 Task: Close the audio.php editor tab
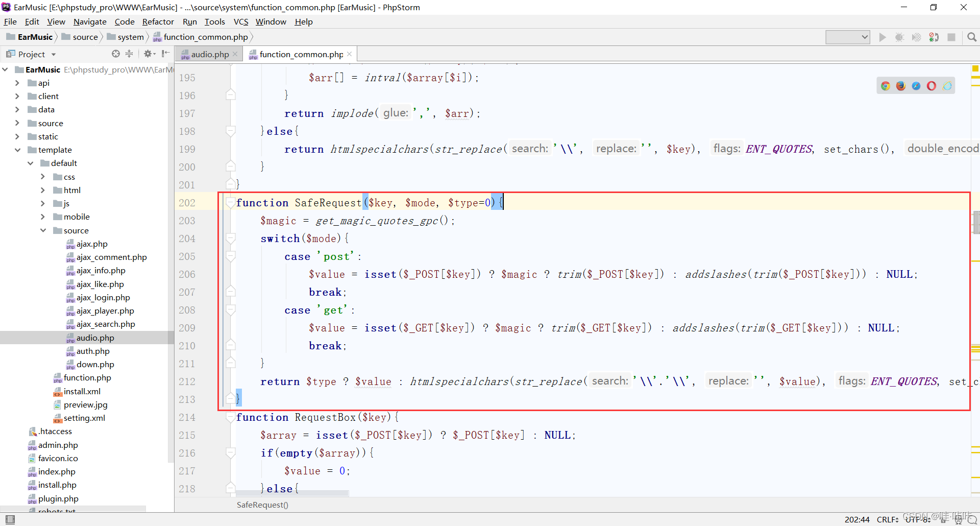click(x=235, y=54)
